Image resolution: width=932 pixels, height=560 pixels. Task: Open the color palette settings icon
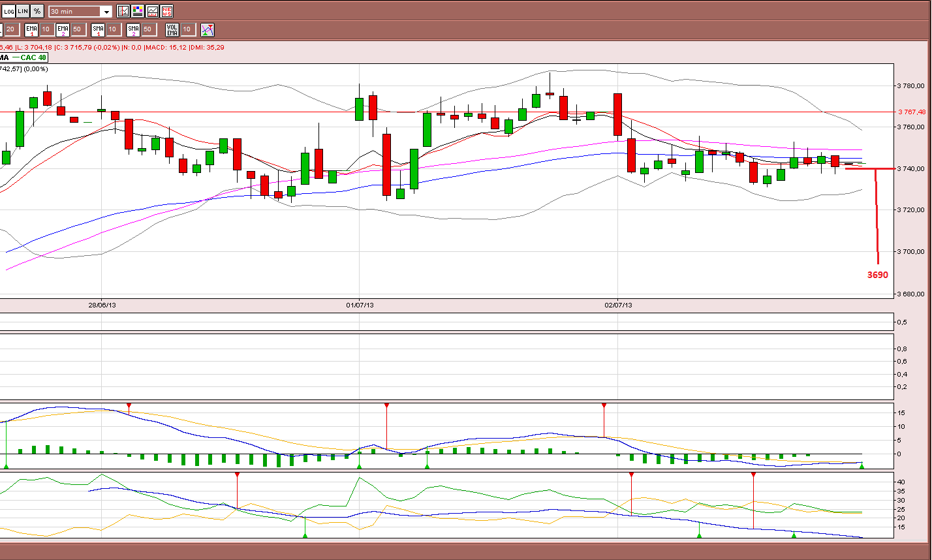[138, 11]
